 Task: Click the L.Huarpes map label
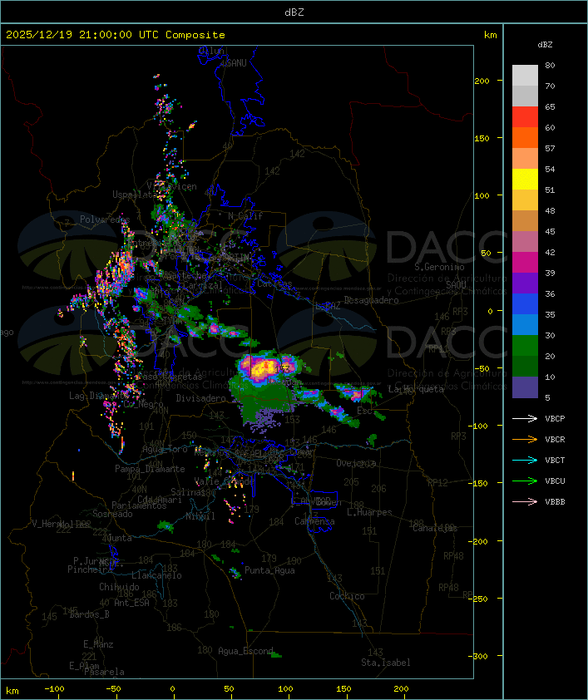click(369, 512)
